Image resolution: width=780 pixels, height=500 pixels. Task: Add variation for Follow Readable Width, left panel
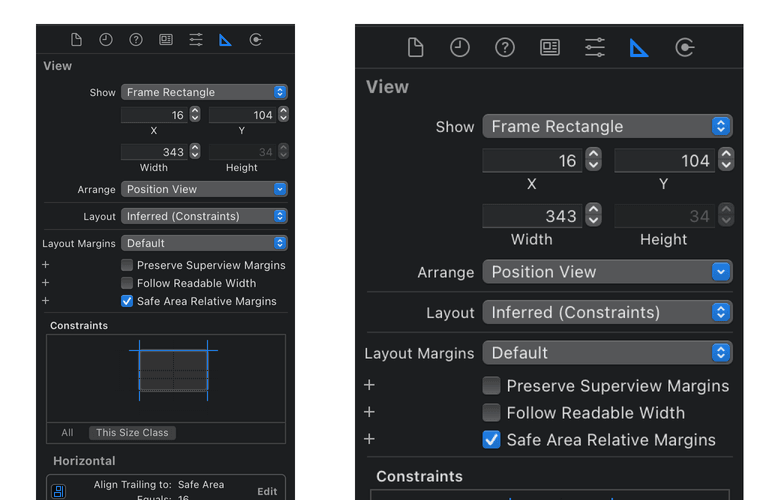click(x=46, y=283)
